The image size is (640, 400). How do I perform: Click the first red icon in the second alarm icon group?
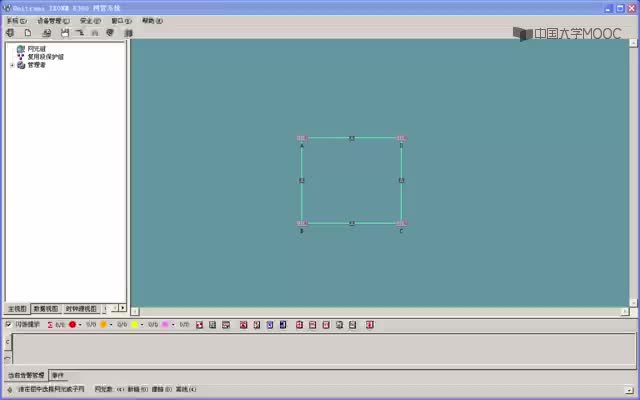(244, 325)
